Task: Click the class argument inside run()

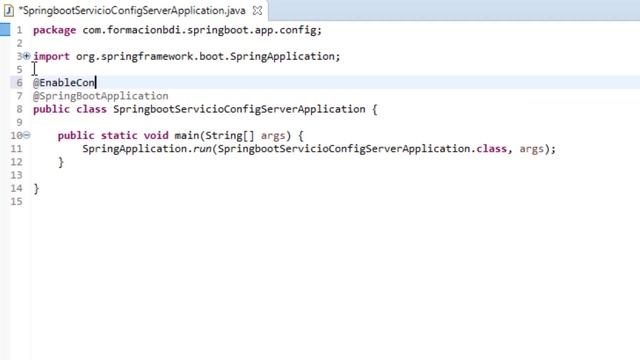Action: 362,149
